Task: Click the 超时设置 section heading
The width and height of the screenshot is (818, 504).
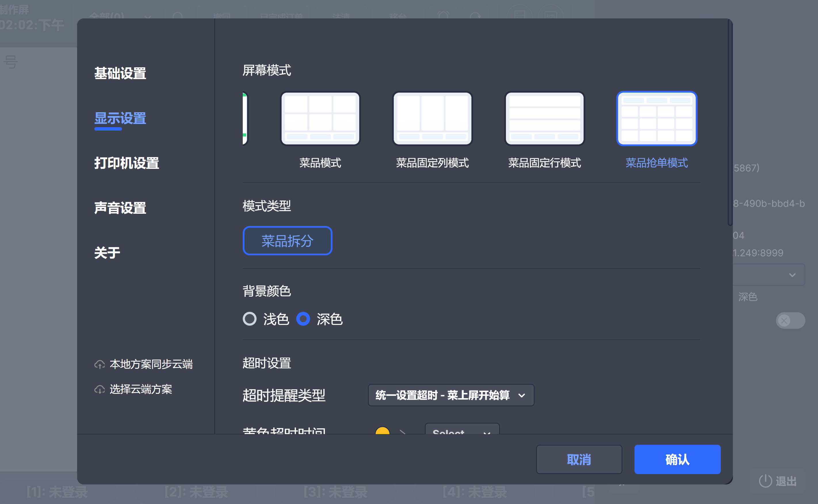Action: [267, 363]
